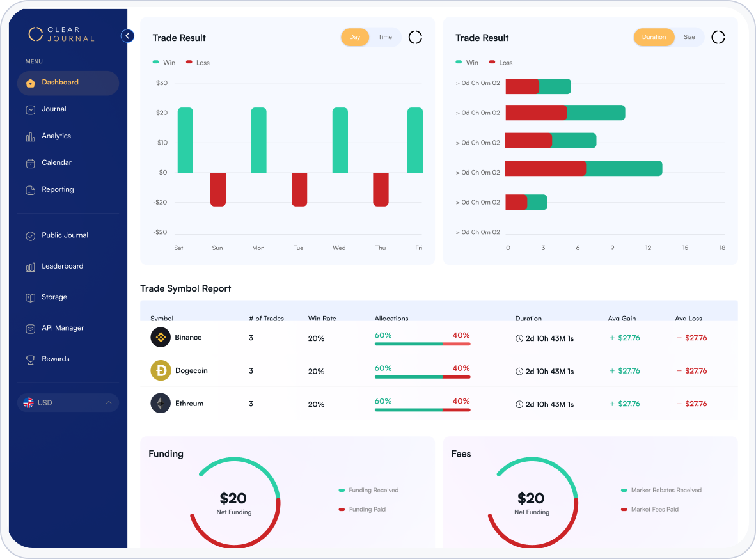Toggle Funding Received legend item
The height and width of the screenshot is (559, 756).
(369, 490)
